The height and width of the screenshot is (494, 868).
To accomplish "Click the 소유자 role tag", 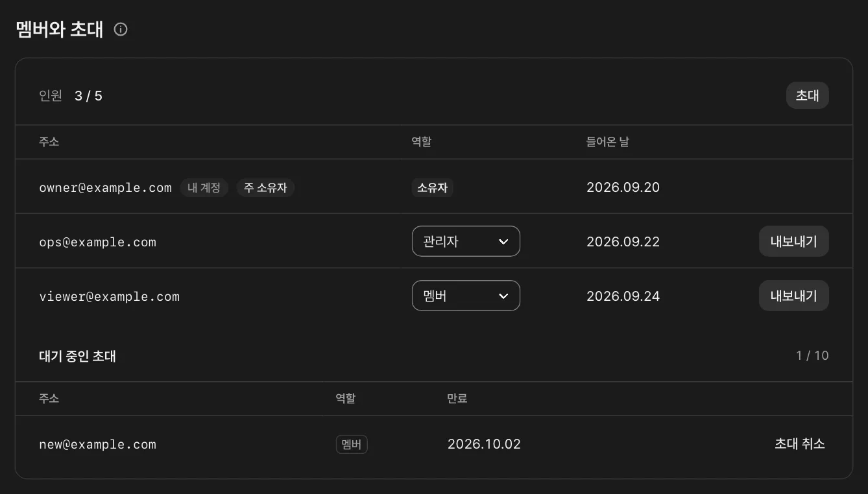I will [433, 188].
